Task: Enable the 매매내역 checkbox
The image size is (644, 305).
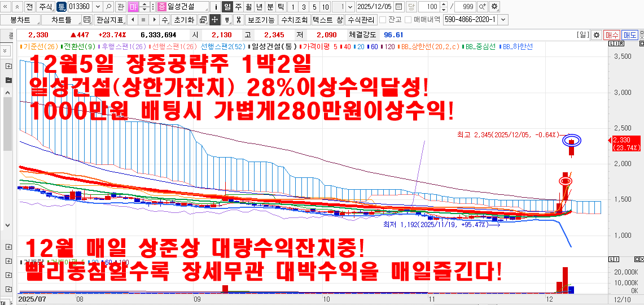Action: pyautogui.click(x=408, y=20)
